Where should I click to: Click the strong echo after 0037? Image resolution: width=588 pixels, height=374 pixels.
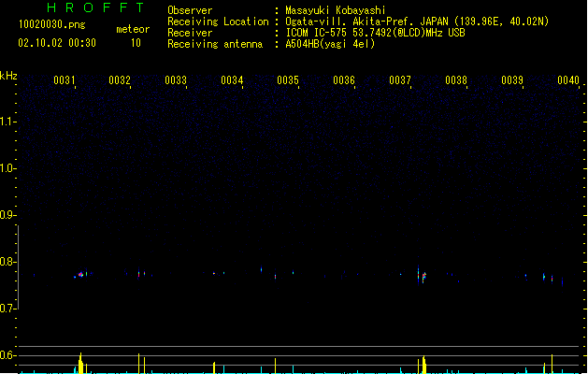[423, 277]
